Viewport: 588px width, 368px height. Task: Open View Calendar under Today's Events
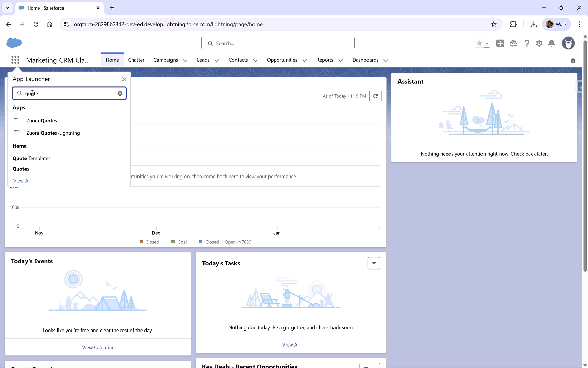[98, 347]
